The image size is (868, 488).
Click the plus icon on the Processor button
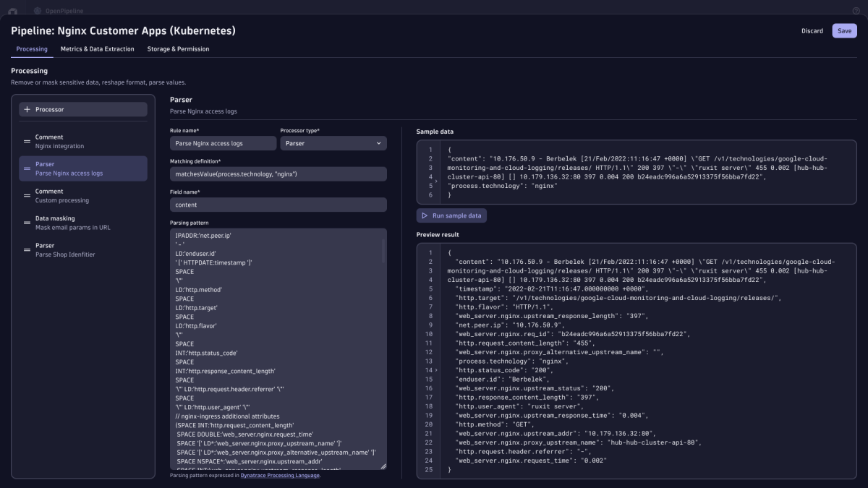coord(26,109)
